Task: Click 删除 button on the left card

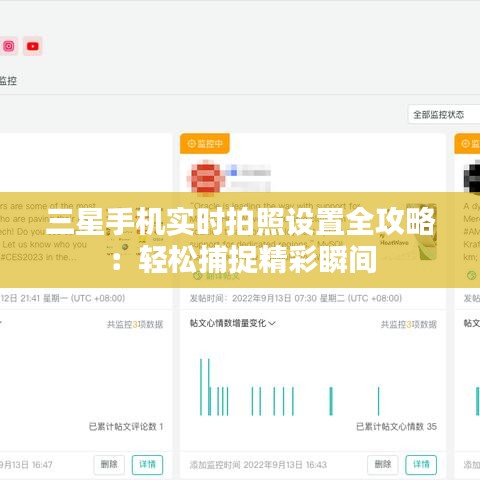Action: click(x=109, y=464)
